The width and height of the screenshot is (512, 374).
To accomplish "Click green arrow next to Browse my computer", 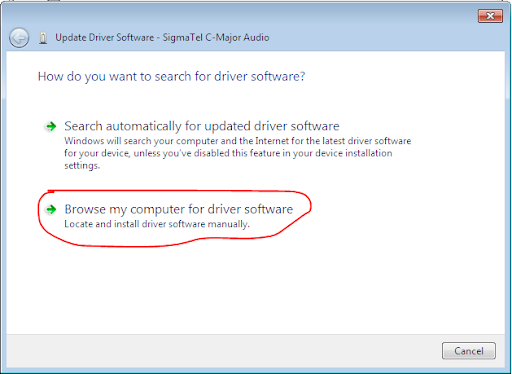I will pos(51,209).
